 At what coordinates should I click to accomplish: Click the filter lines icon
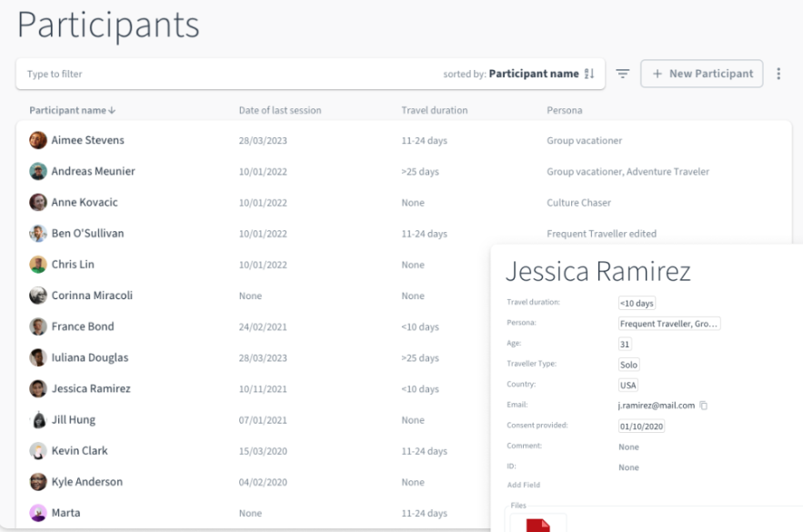click(x=623, y=74)
